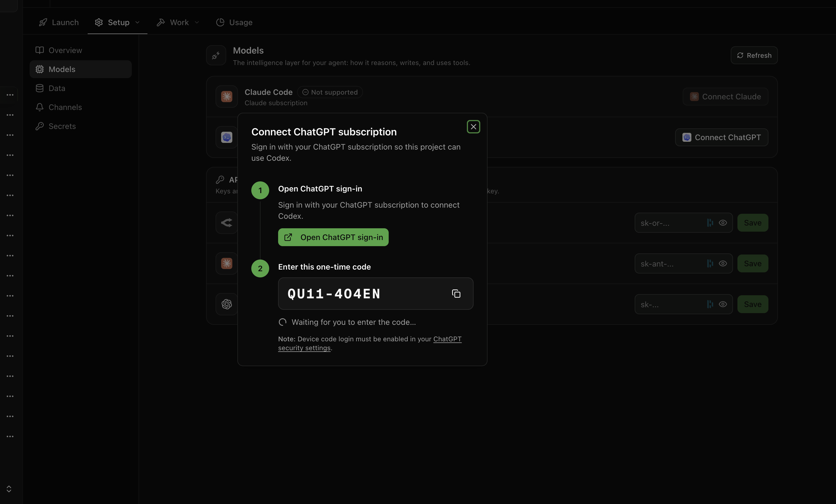Expand the Work tab dropdown chevron
The image size is (836, 504).
(197, 22)
